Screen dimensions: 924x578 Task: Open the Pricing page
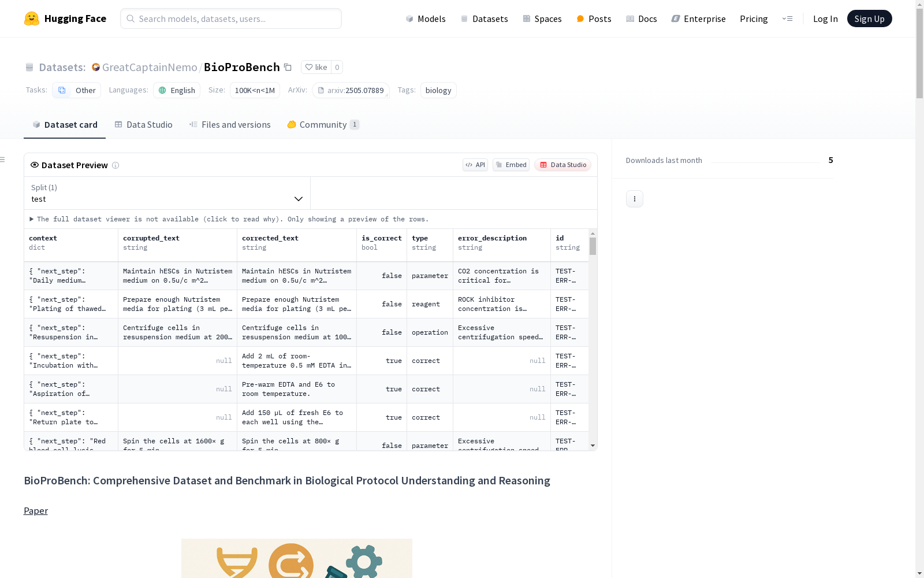[754, 18]
